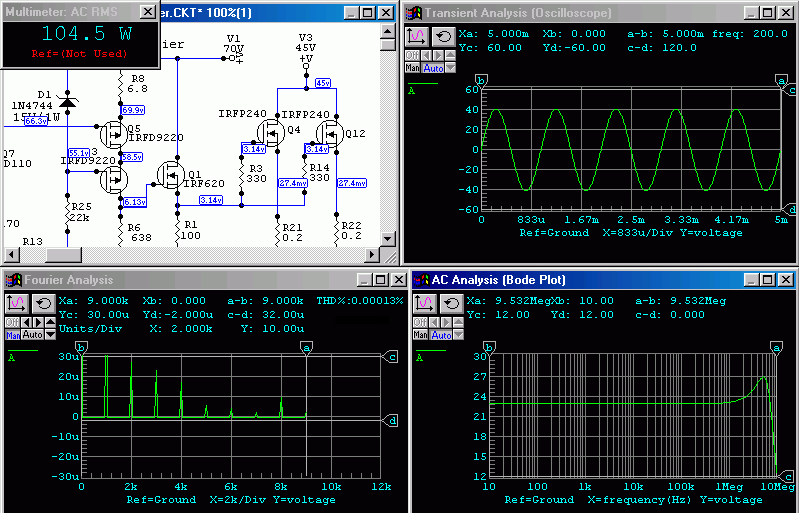Click the right arrow button in Fourier Analysis
Viewport: 799px width, 513px height.
pyautogui.click(x=38, y=322)
